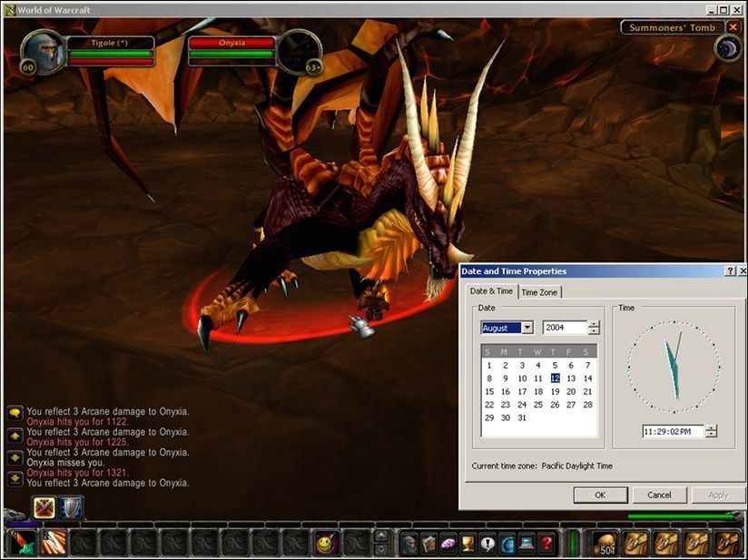This screenshot has width=748, height=560.
Task: Switch to the Time Zone tab
Action: (x=539, y=292)
